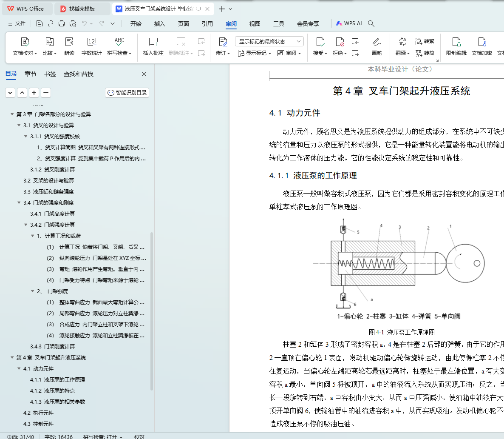Open the quick toolbar customize dropdown arrow
The height and width of the screenshot is (439, 504).
(x=113, y=23)
